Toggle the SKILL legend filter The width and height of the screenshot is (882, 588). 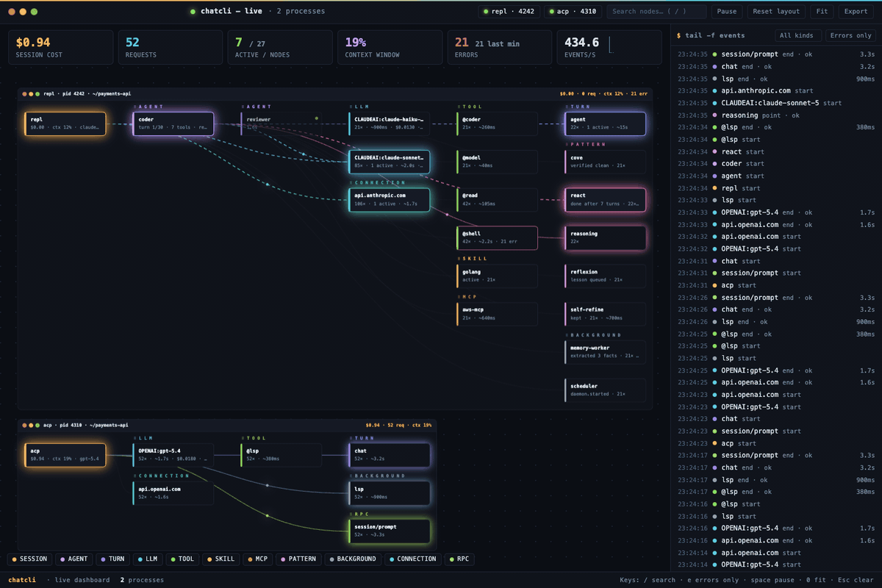click(x=220, y=559)
